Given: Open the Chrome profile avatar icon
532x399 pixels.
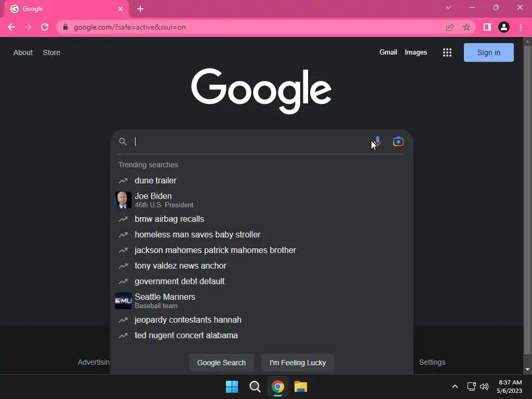Looking at the screenshot, I should point(504,27).
